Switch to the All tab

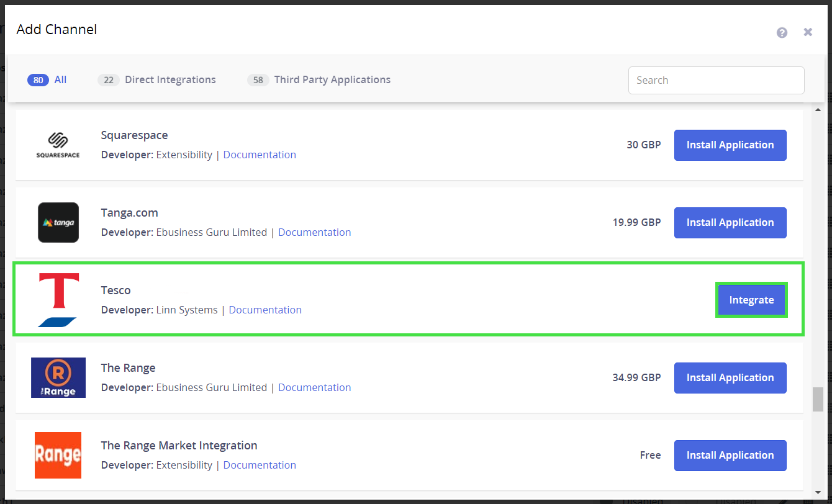(x=47, y=80)
